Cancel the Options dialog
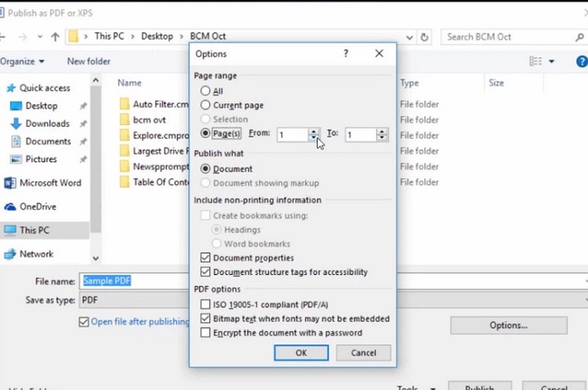Viewport: 588px width, 390px height. pyautogui.click(x=364, y=353)
